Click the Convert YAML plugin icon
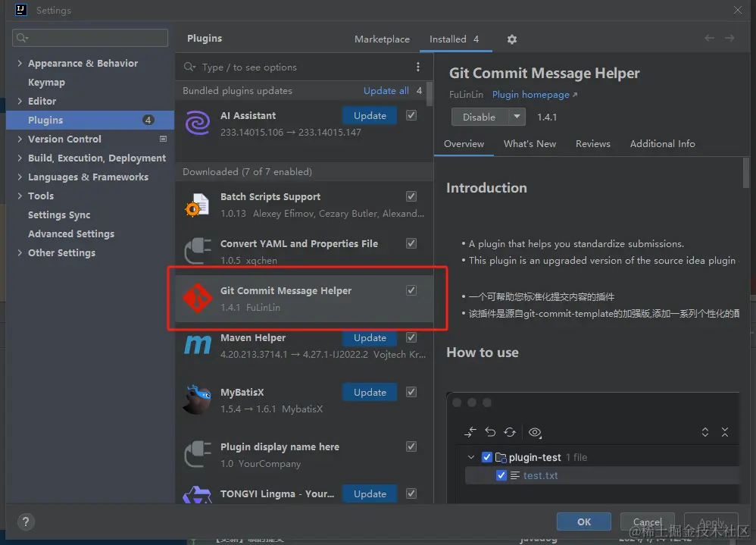This screenshot has width=756, height=545. pos(198,252)
